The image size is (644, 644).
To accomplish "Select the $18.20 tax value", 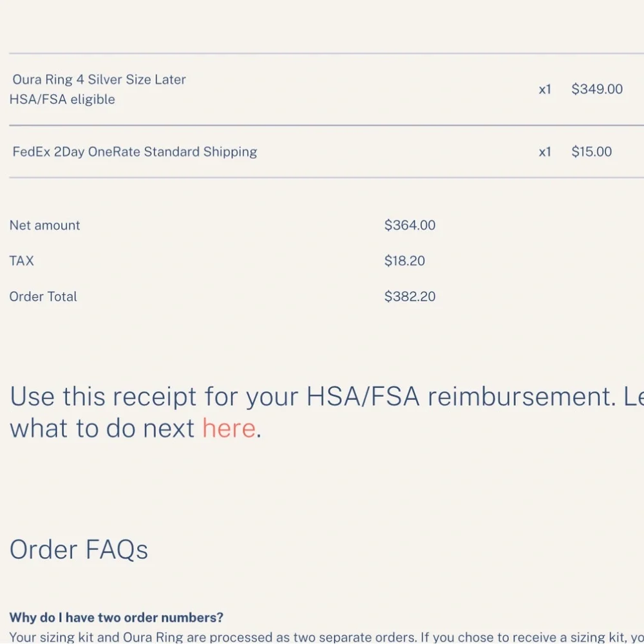I will click(404, 261).
